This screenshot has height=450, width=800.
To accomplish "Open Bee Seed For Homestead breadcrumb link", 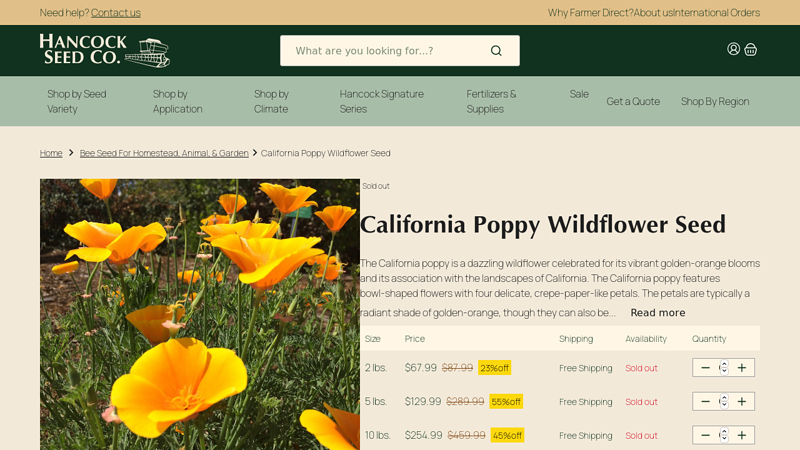I will coord(164,153).
